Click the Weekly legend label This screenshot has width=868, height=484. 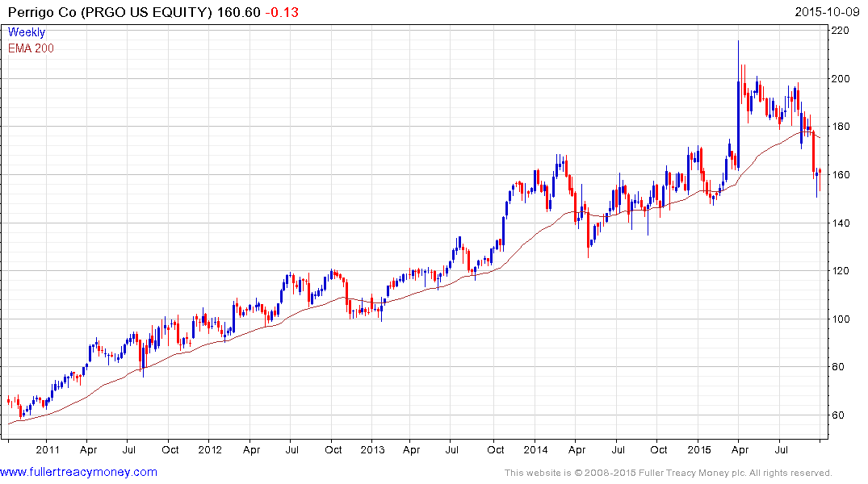27,32
